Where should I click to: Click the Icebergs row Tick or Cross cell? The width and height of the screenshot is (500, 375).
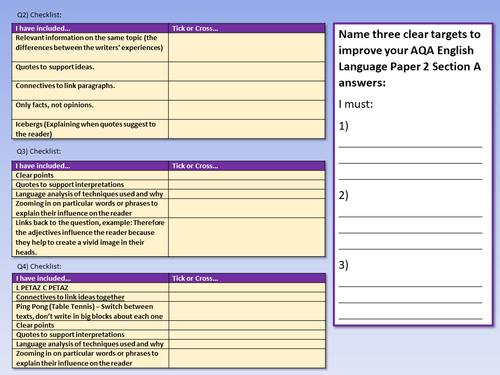pyautogui.click(x=247, y=129)
